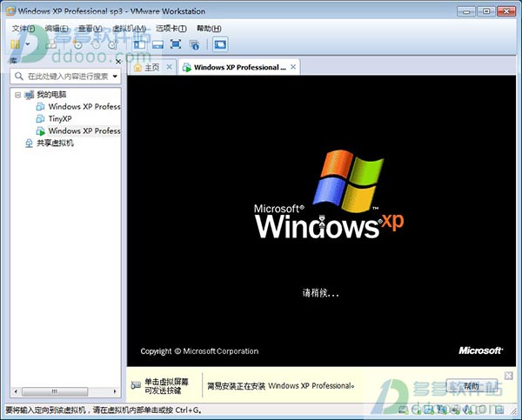Close the 库 library panel
Image resolution: width=522 pixels, height=420 pixels.
click(118, 62)
